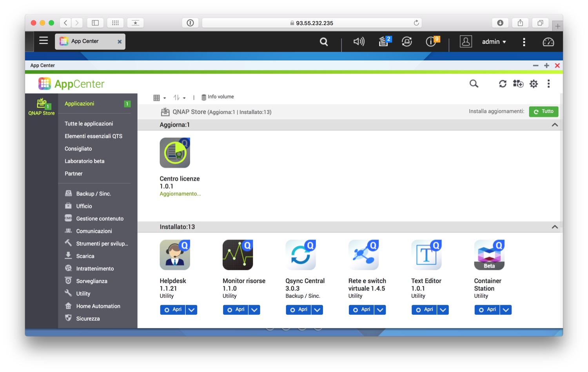Select Elementi essenziali QTS category
Image resolution: width=588 pixels, height=372 pixels.
[x=93, y=136]
